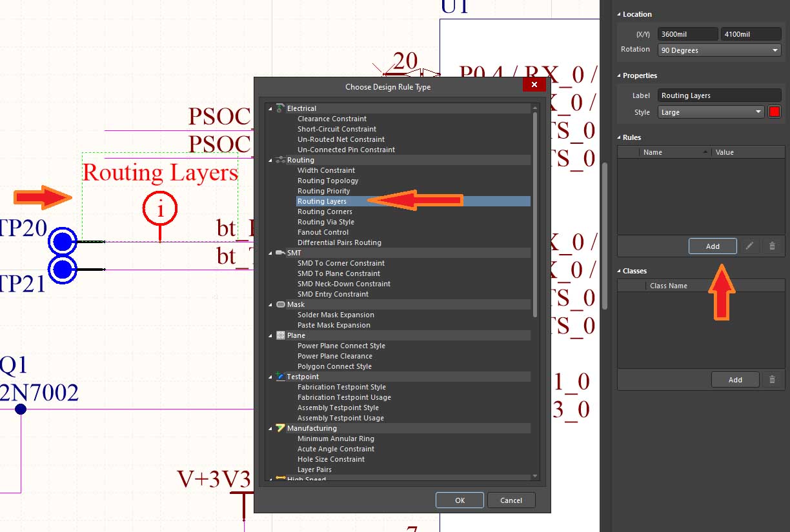The image size is (790, 532).
Task: Collapse the Location section in Properties panel
Action: tap(619, 14)
